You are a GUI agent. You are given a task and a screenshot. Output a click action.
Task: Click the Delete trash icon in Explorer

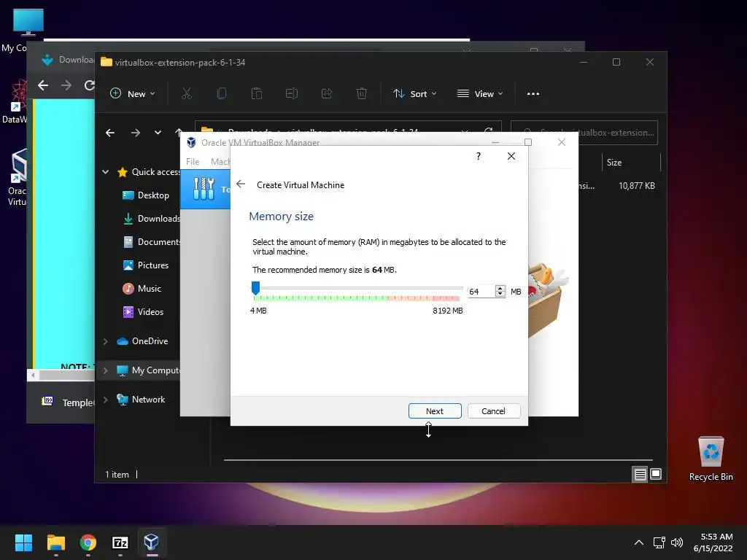pyautogui.click(x=362, y=94)
